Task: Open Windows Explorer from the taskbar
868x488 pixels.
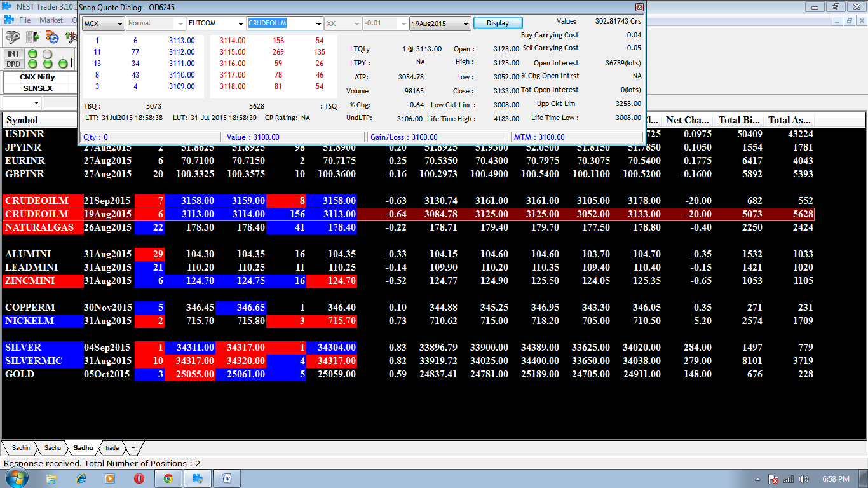Action: [x=51, y=478]
